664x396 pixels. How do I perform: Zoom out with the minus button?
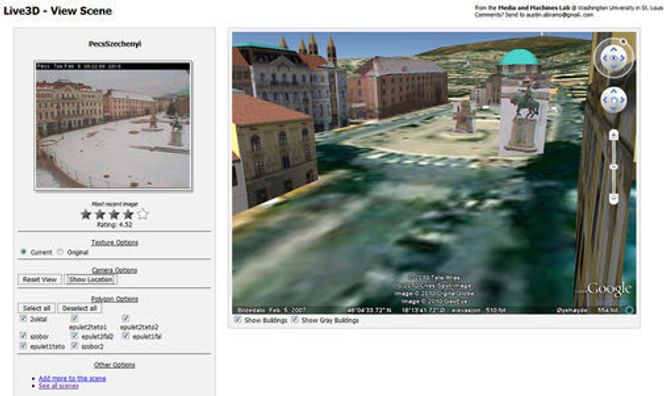tap(614, 199)
